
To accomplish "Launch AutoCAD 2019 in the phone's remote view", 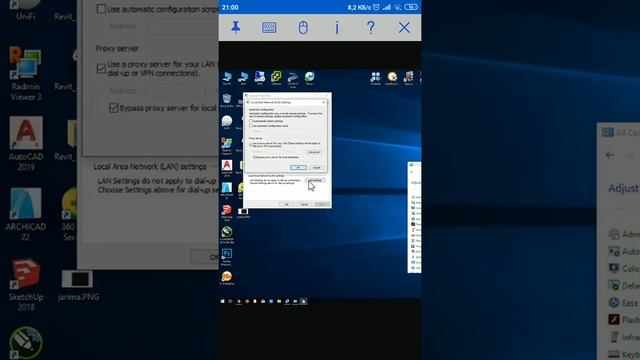I will point(227,167).
